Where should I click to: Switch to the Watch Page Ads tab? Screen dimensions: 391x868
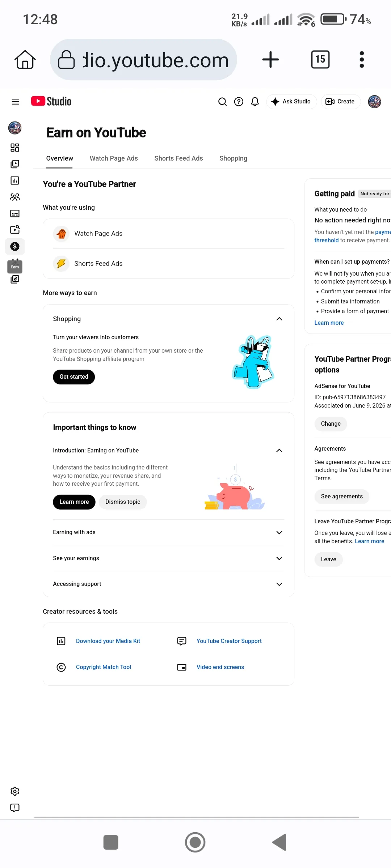pyautogui.click(x=114, y=158)
